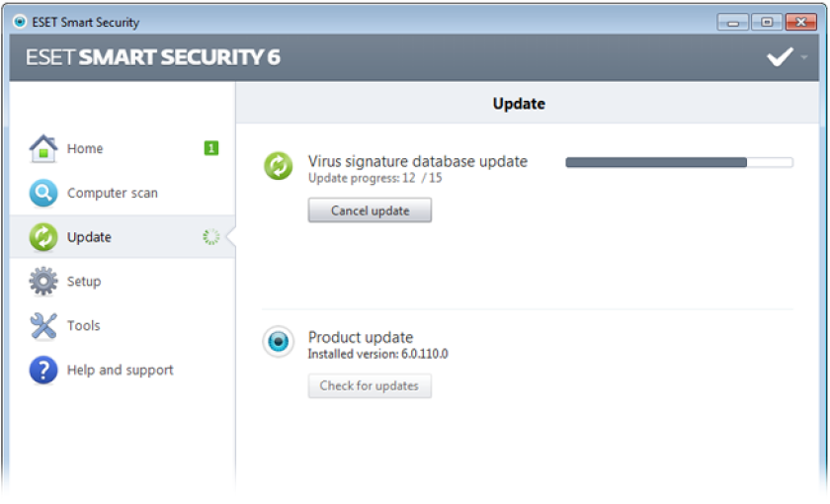This screenshot has height=504, width=830.
Task: Select the green Update arrows sidebar icon
Action: point(43,236)
